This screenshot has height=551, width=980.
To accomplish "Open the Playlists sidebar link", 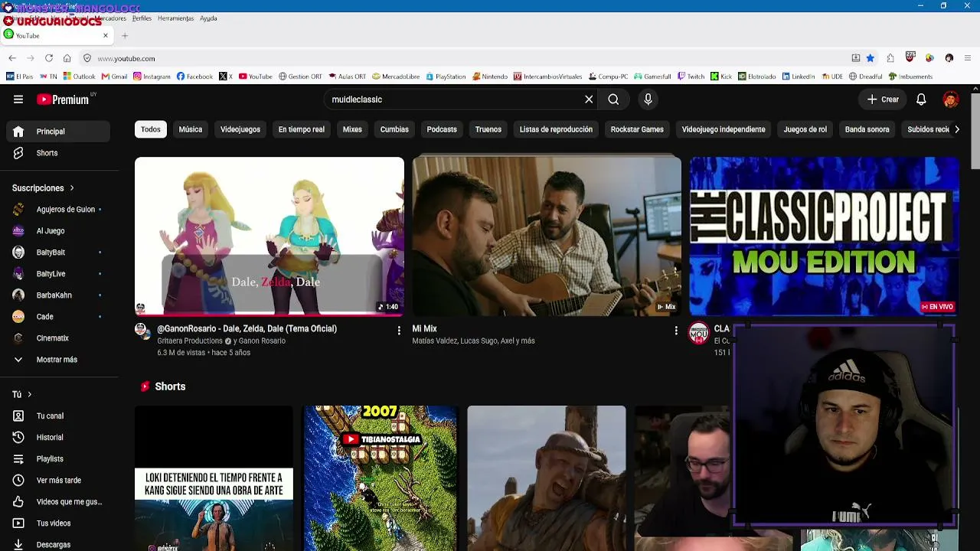I will (x=59, y=459).
